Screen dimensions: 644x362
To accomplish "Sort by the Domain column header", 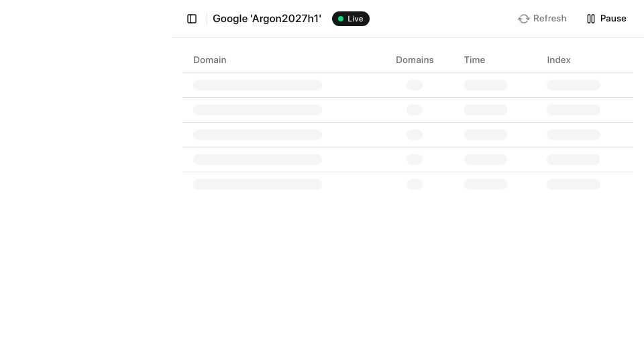I will tap(209, 60).
